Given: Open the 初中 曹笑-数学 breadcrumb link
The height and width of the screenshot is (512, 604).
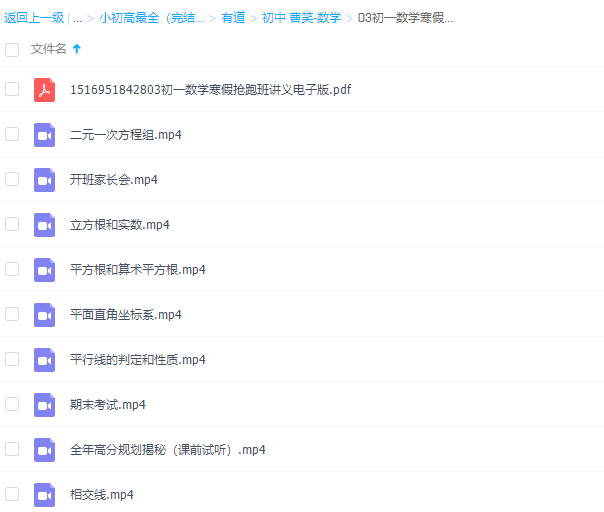Looking at the screenshot, I should 301,18.
